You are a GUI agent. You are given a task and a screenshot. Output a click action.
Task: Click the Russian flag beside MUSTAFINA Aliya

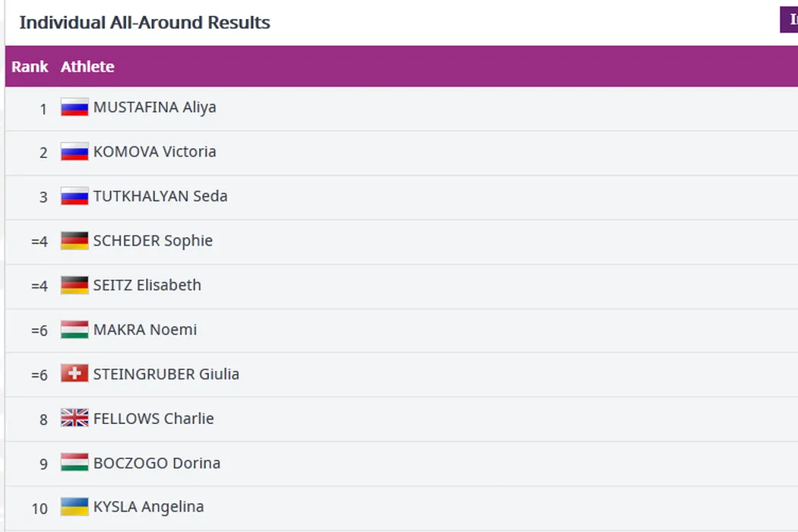pos(74,108)
